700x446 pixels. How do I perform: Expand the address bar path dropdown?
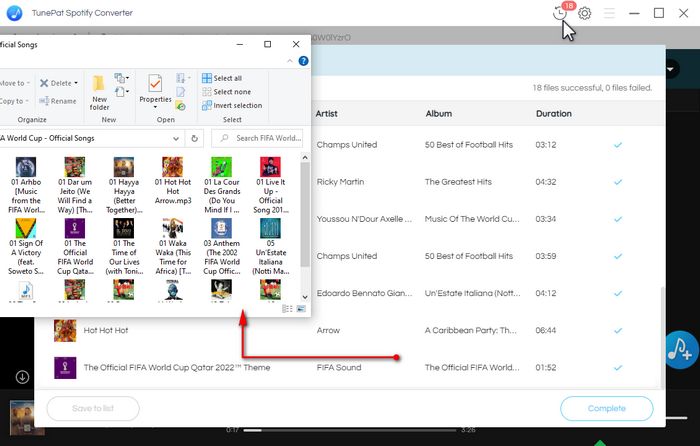coord(176,138)
